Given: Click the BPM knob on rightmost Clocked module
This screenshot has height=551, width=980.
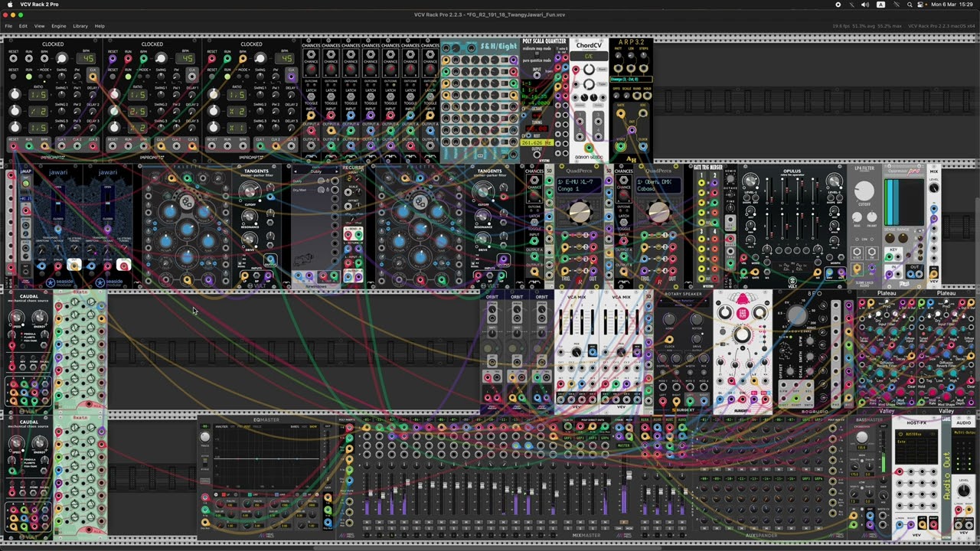Looking at the screenshot, I should 260,59.
